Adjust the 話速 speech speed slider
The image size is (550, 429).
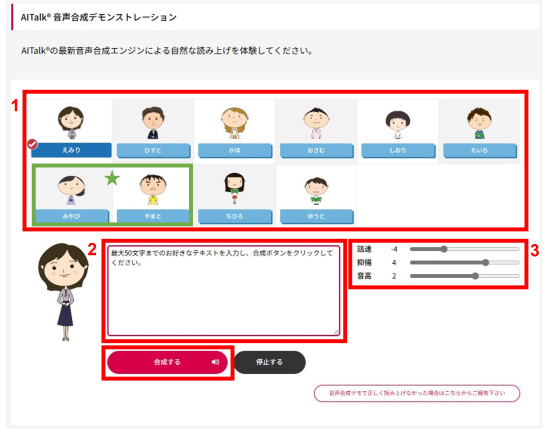point(464,249)
